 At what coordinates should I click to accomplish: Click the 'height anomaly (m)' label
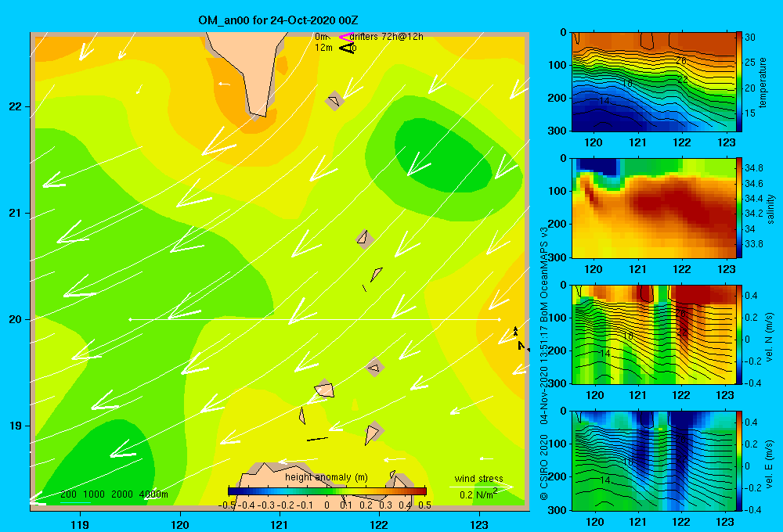pos(327,477)
